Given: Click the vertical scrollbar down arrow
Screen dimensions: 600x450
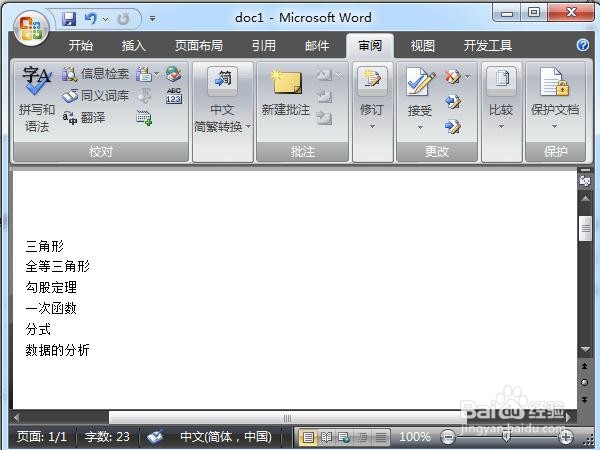Looking at the screenshot, I should point(585,349).
